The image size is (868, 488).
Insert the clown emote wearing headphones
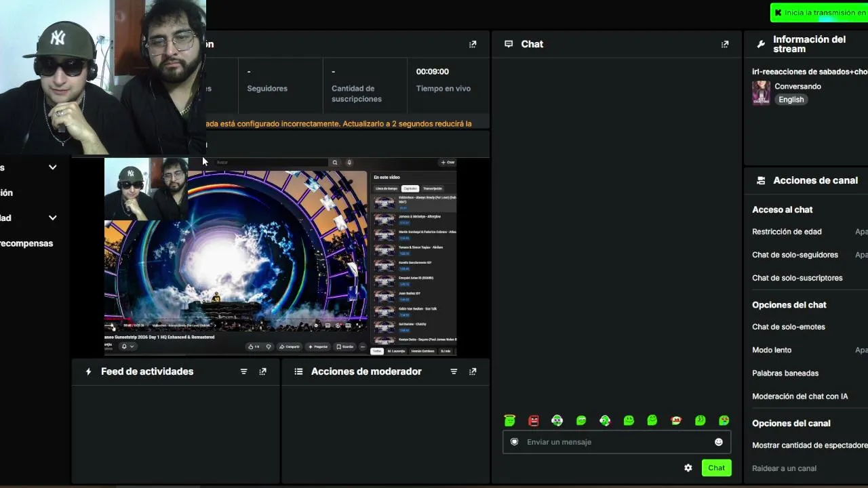557,420
